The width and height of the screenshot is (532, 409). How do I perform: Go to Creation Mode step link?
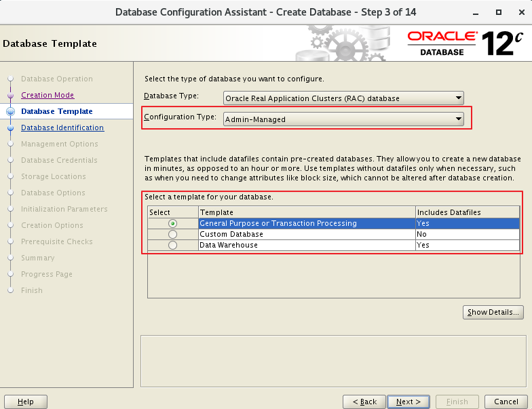47,95
